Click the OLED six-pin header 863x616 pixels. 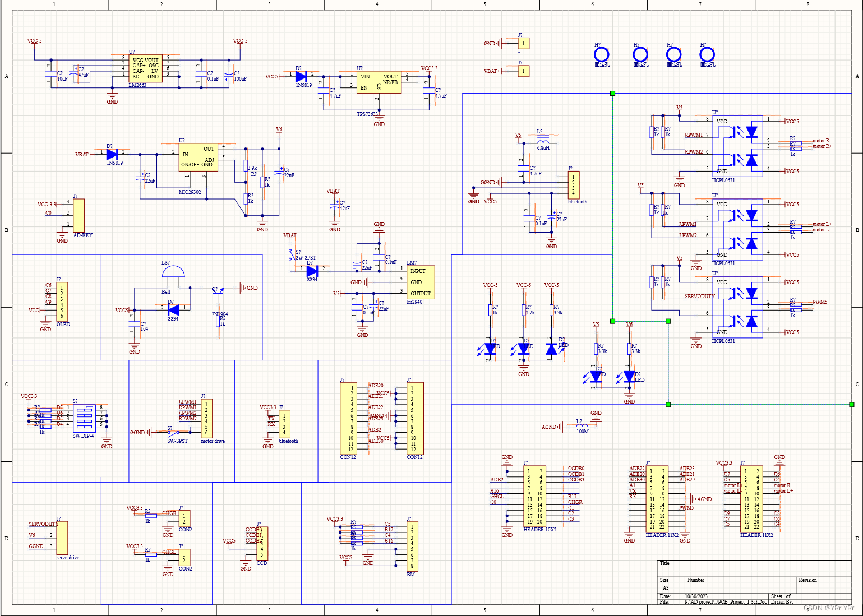coord(62,302)
